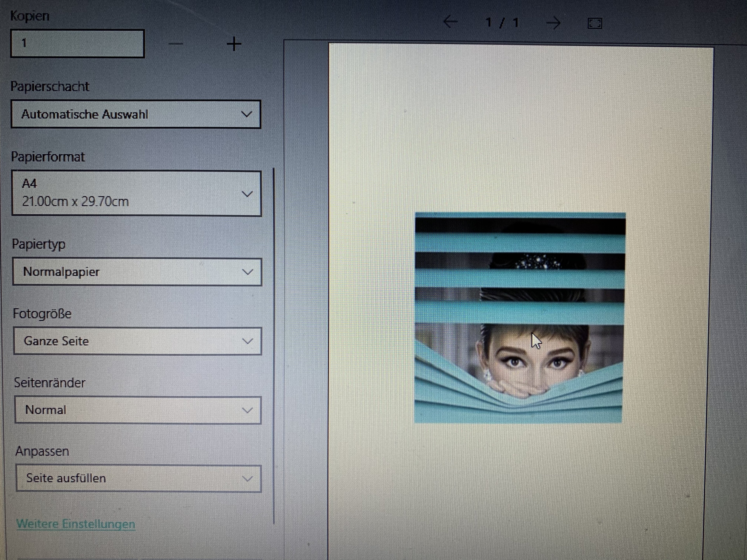Viewport: 747px width, 560px height.
Task: Expand the Anpassen 'Seite ausfüllen' dropdown
Action: click(x=139, y=479)
